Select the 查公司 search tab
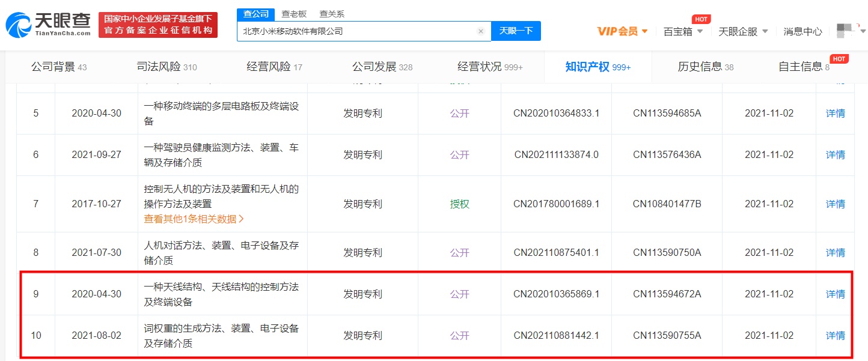This screenshot has height=361, width=868. coord(256,14)
